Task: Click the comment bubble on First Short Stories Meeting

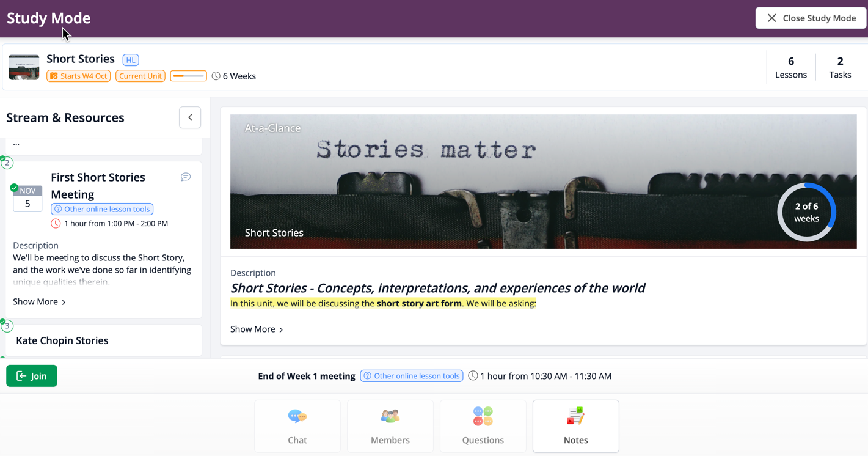Action: tap(186, 177)
